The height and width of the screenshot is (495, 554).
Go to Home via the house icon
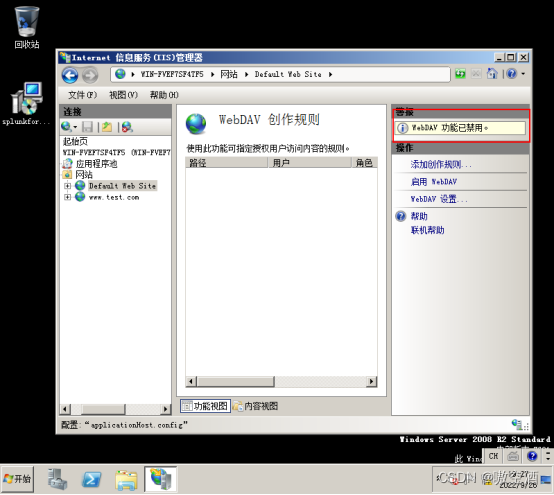[x=492, y=73]
